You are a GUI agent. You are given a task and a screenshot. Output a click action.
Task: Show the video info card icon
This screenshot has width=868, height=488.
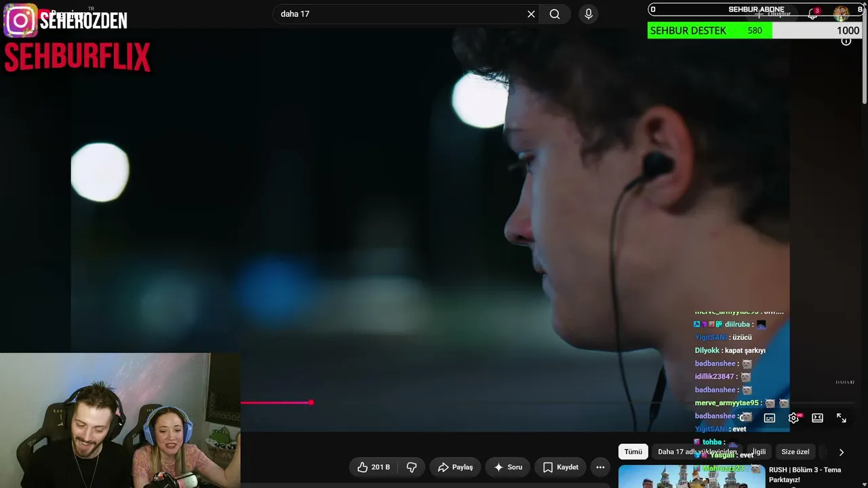pyautogui.click(x=846, y=41)
